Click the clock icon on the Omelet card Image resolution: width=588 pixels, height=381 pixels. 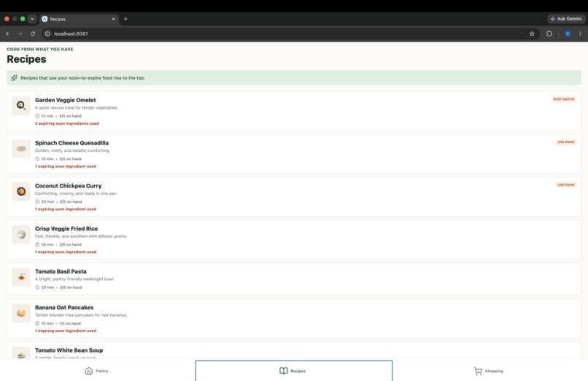37,116
